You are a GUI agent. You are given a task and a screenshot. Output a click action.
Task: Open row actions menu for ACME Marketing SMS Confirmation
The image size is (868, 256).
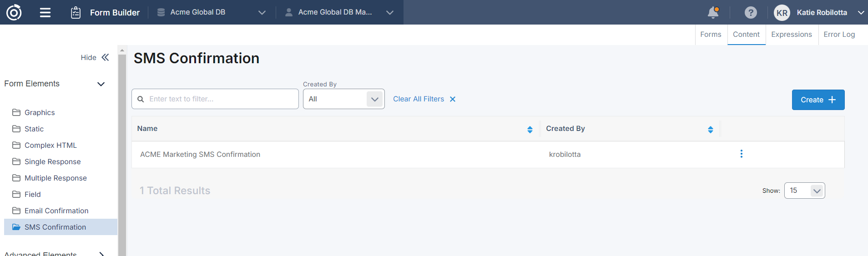pos(741,154)
